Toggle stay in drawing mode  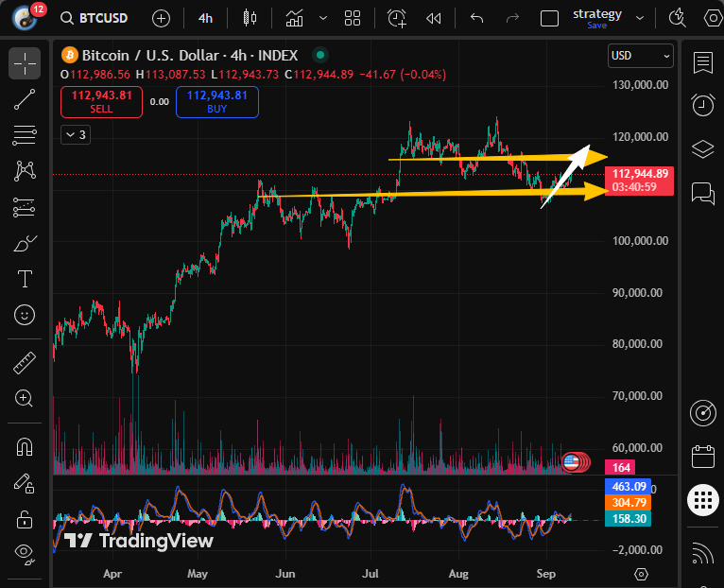[24, 484]
